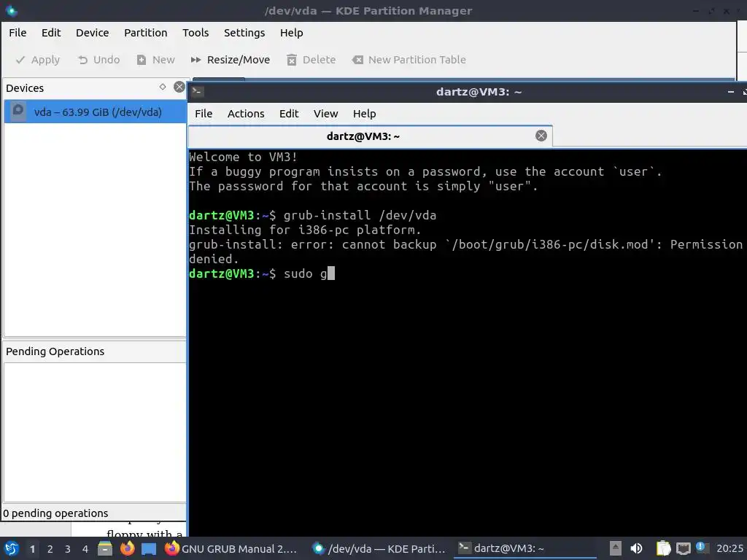Click the New Partition Table icon
The height and width of the screenshot is (560, 747).
(357, 60)
